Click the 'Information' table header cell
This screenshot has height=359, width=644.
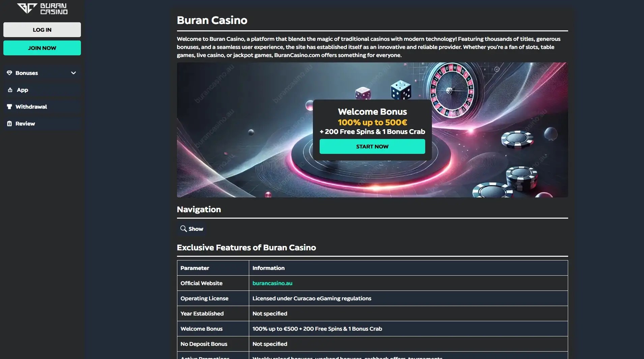(408, 268)
